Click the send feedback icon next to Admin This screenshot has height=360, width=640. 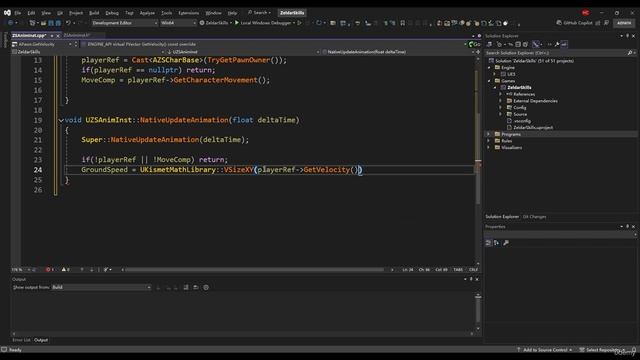(x=606, y=23)
